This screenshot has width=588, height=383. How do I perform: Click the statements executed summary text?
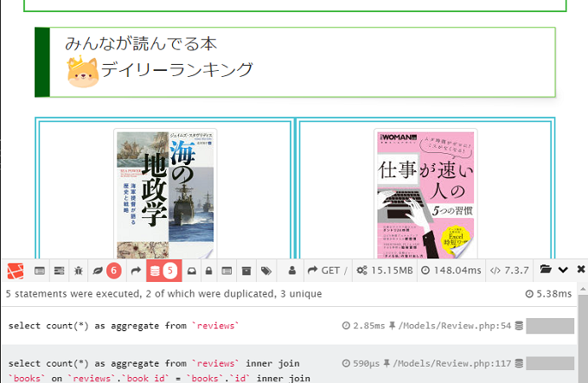(x=164, y=294)
